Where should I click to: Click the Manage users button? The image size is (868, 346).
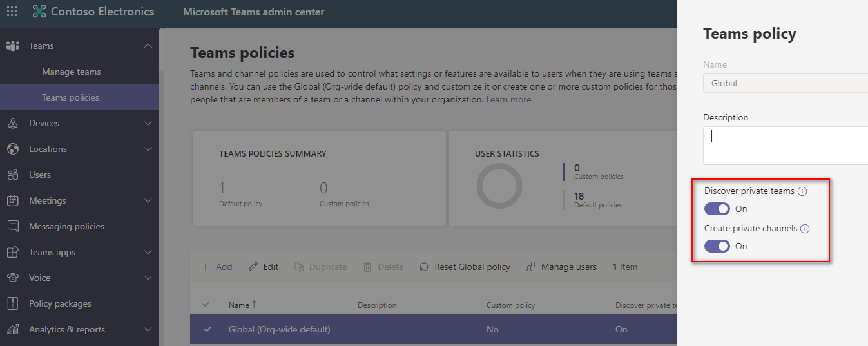561,267
